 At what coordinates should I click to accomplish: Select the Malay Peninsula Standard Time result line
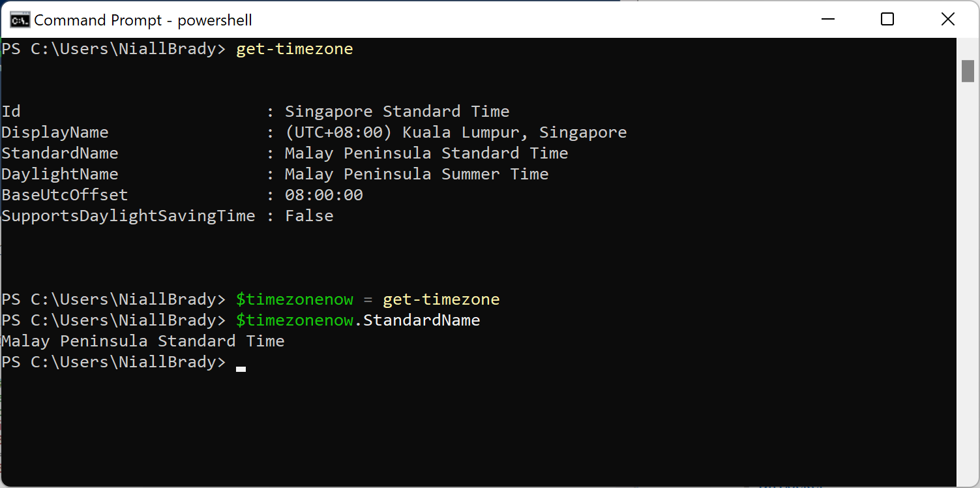tap(143, 341)
